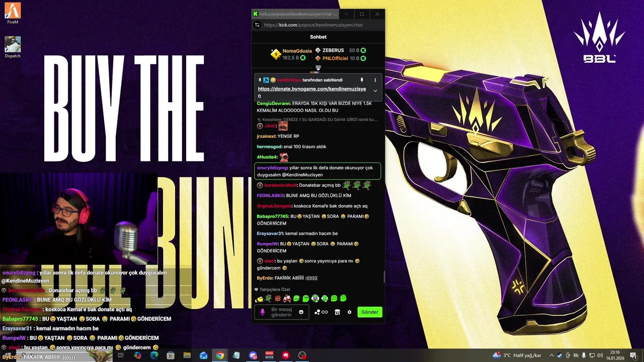This screenshot has width=644, height=362.
Task: View site information icon in address bar
Action: pos(257,25)
